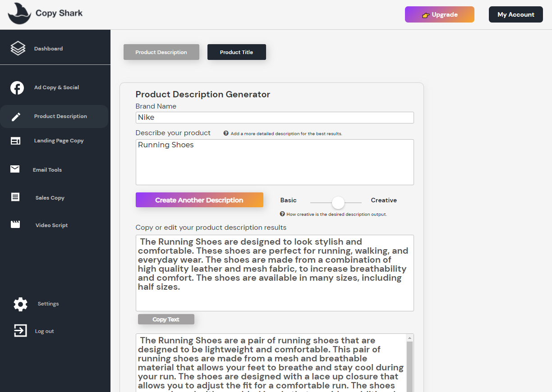Switch to the Product Title tab
The height and width of the screenshot is (392, 552).
click(x=236, y=52)
